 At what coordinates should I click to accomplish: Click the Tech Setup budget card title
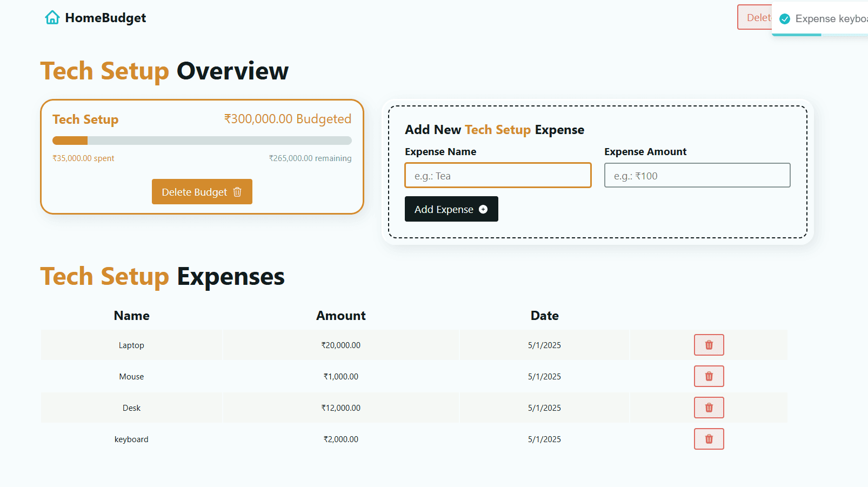coord(85,119)
